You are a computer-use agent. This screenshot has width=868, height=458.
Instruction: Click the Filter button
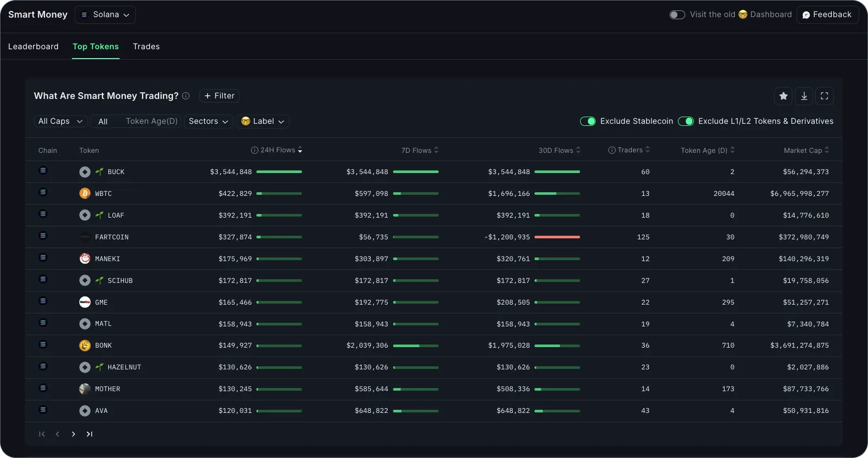tap(219, 96)
